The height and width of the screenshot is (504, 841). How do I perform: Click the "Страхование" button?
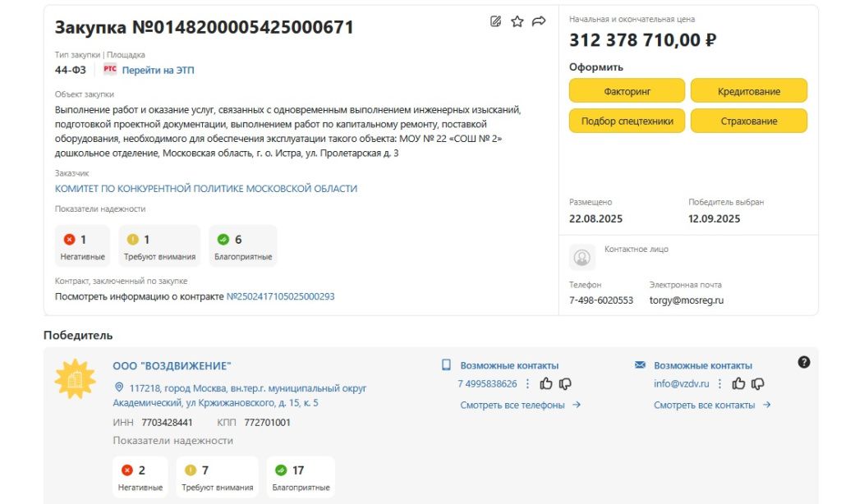(748, 121)
